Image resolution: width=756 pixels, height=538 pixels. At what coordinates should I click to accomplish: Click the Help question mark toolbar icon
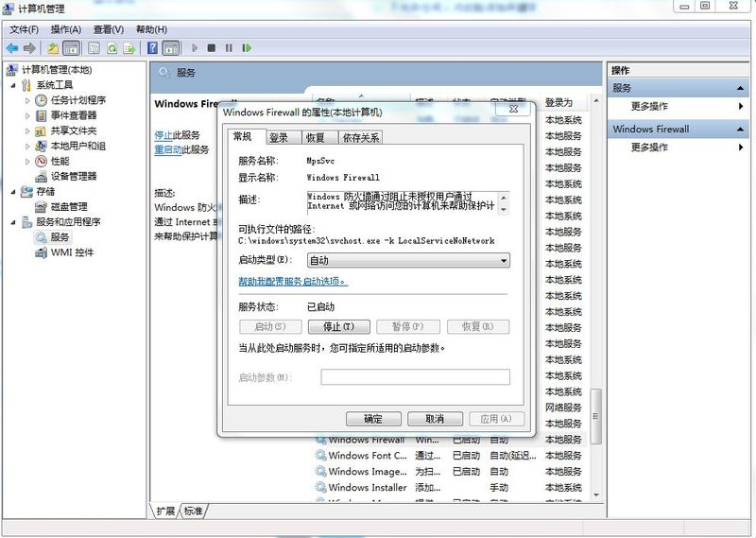pos(153,47)
